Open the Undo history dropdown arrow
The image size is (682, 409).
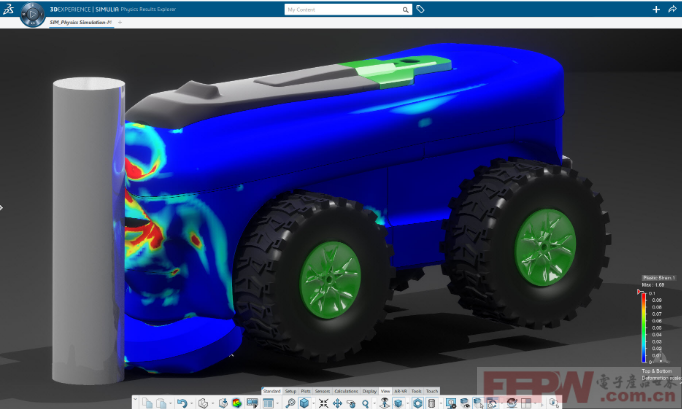point(191,404)
